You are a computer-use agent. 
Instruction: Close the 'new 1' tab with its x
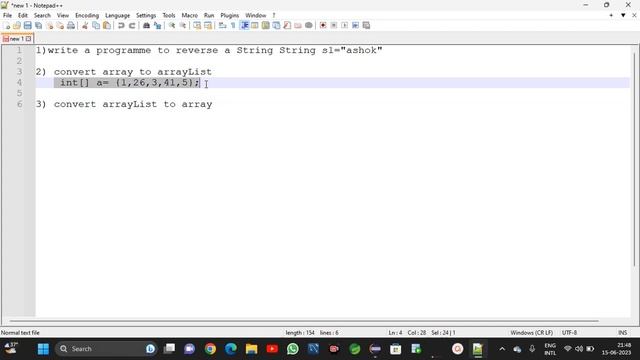(x=29, y=39)
